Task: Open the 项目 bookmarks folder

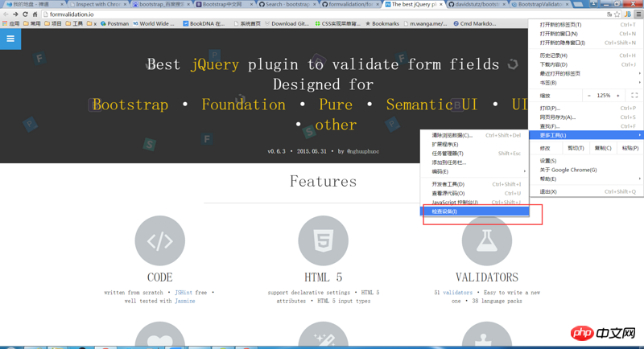Action: (53, 24)
